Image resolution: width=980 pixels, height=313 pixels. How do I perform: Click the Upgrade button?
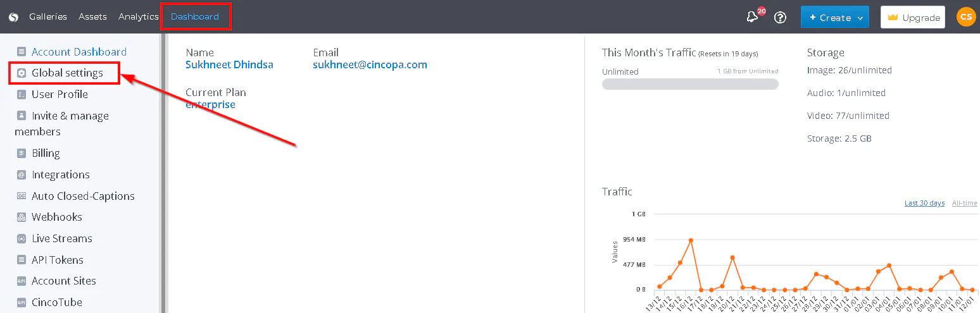pos(912,18)
